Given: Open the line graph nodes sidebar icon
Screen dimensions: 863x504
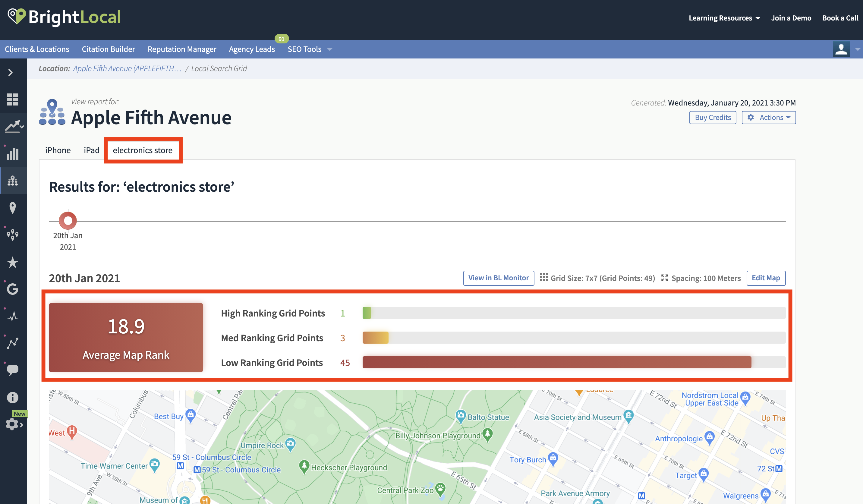Looking at the screenshot, I should tap(13, 343).
